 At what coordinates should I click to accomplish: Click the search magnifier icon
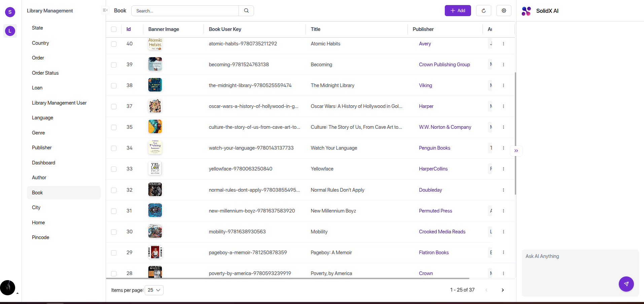pos(246,10)
